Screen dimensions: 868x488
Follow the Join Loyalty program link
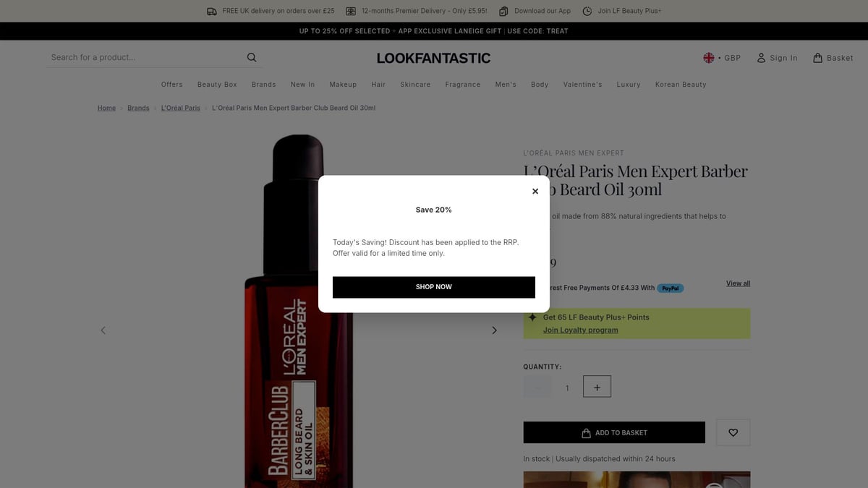coord(580,330)
